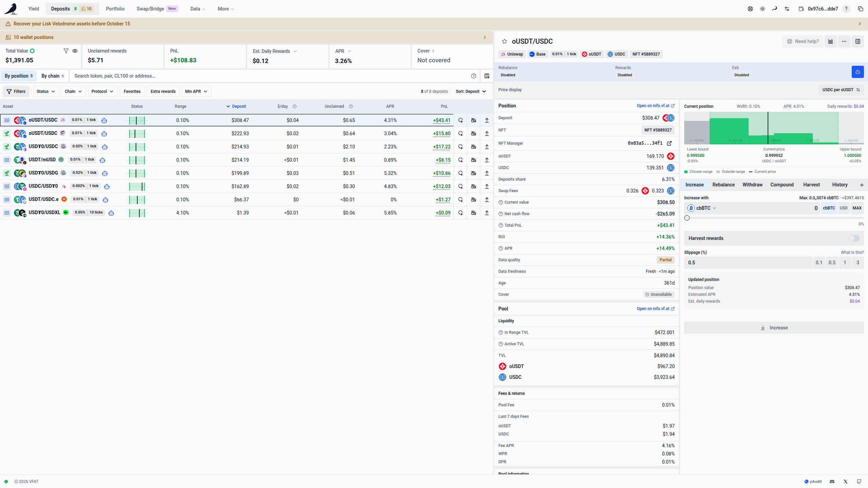Open the Withdraw tab
Image resolution: width=868 pixels, height=488 pixels.
[x=752, y=185]
